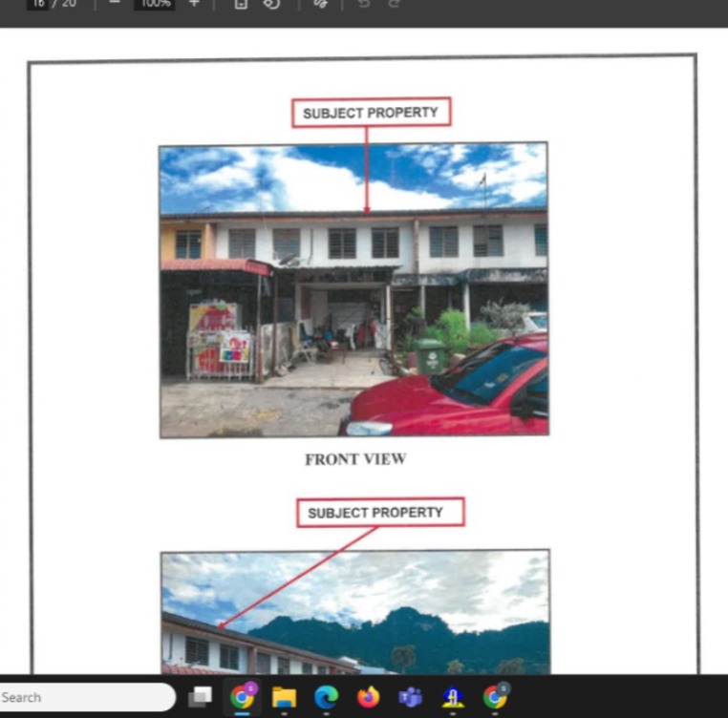Select the draw annotation tool

tap(321, 4)
